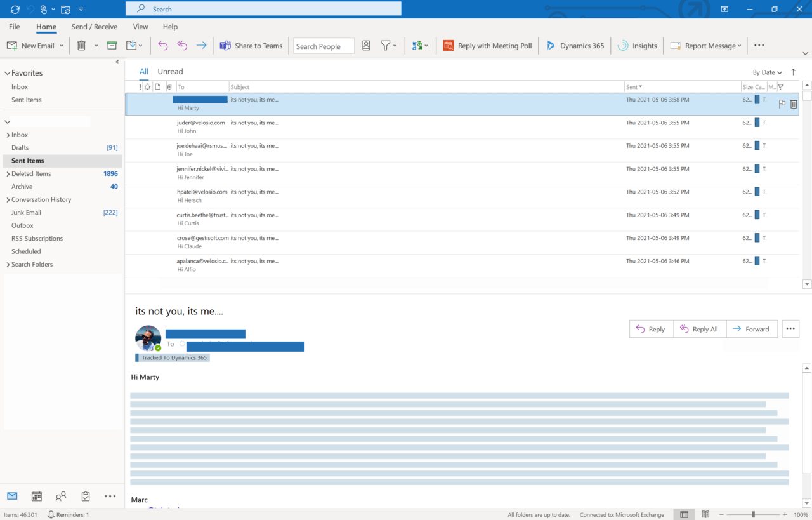Open Reply with Meeting Poll
Image resolution: width=812 pixels, height=520 pixels.
click(487, 46)
